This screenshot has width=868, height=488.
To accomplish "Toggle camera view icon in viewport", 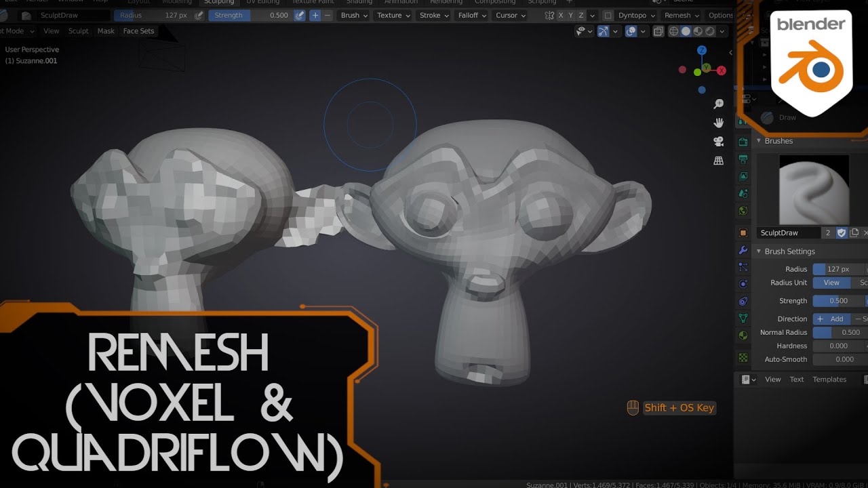I will click(719, 142).
